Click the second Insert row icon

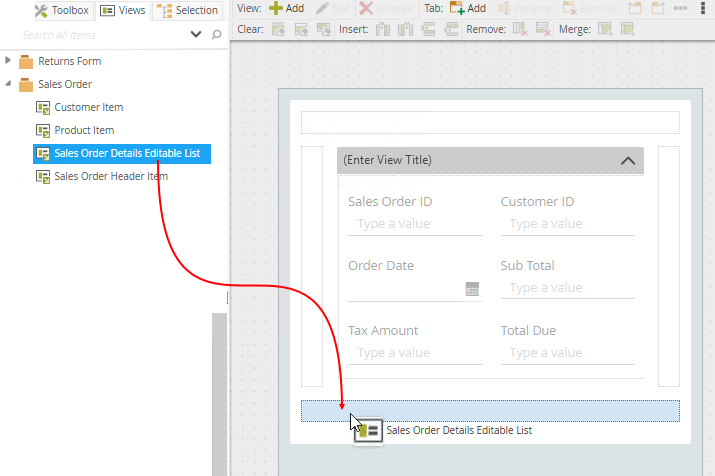click(451, 29)
